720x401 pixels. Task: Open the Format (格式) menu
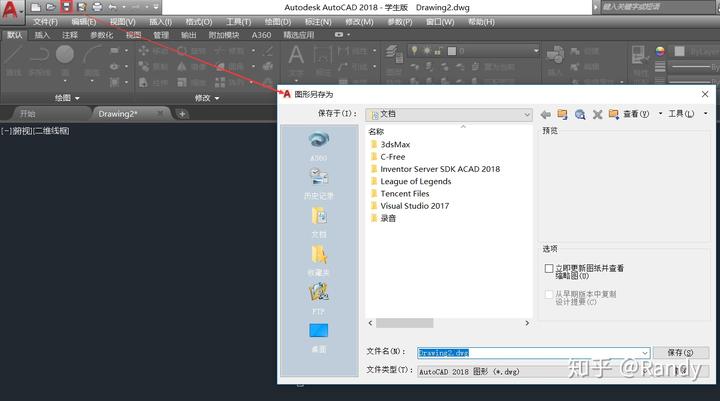[x=199, y=22]
